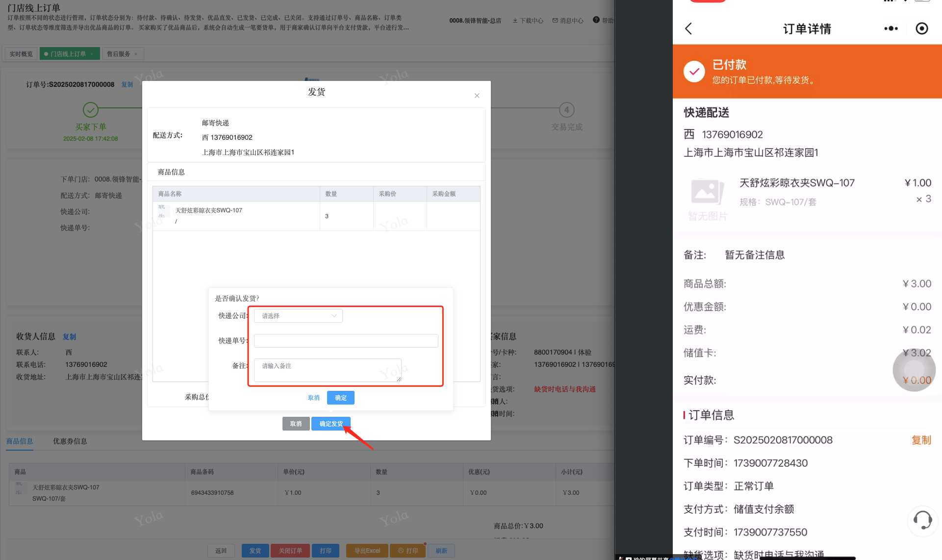Image resolution: width=942 pixels, height=560 pixels.
Task: Tap the floating assistive round button
Action: coord(914,370)
